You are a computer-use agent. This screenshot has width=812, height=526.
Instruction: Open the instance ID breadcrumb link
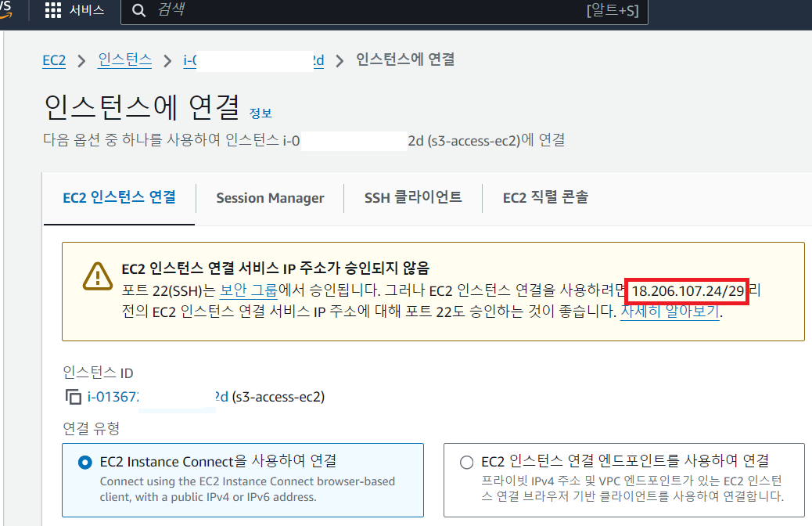(253, 60)
